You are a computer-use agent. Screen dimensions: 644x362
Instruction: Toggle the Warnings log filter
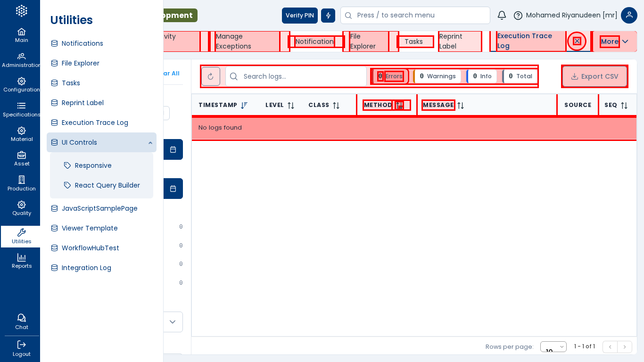[x=438, y=76]
